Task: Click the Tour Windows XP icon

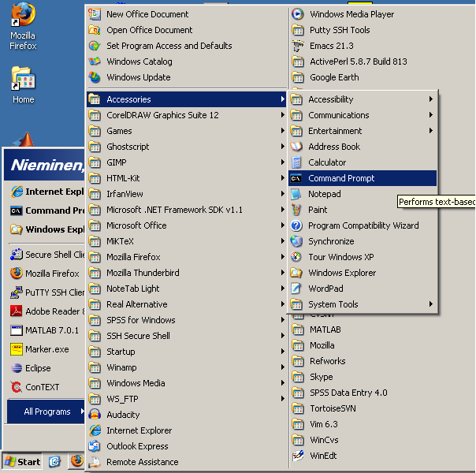Action: tap(296, 257)
